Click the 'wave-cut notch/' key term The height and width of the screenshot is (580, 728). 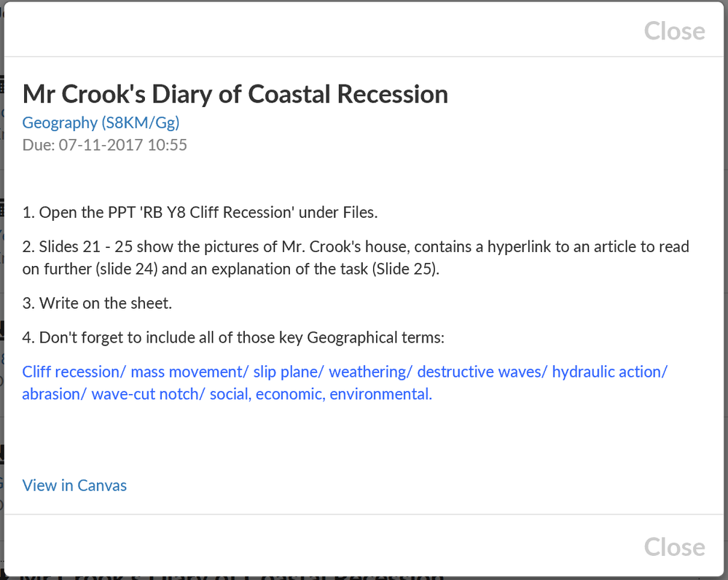tap(148, 394)
